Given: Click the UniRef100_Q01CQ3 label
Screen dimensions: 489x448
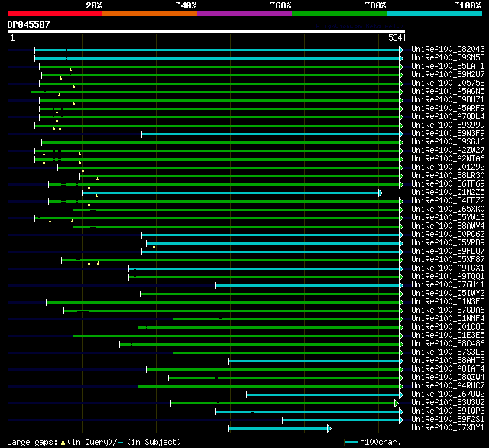Looking at the screenshot, I should [x=448, y=327].
